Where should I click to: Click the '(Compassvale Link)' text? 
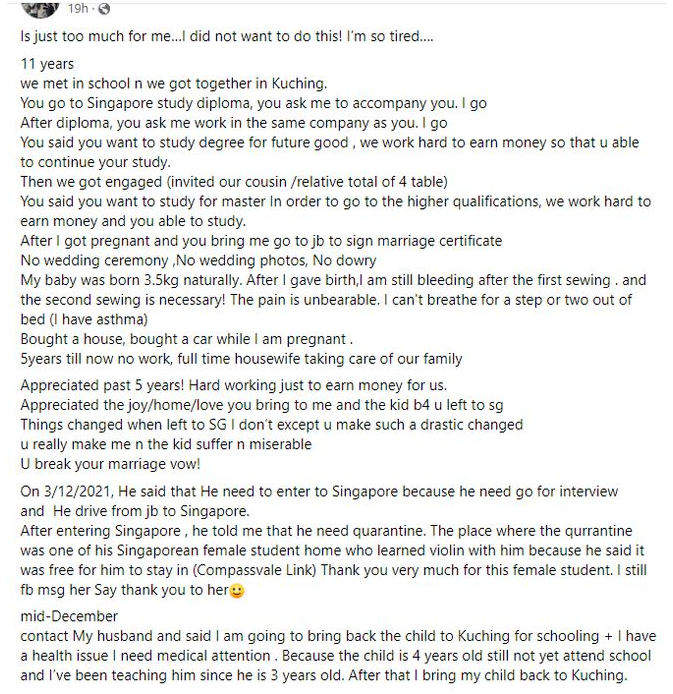pyautogui.click(x=254, y=570)
